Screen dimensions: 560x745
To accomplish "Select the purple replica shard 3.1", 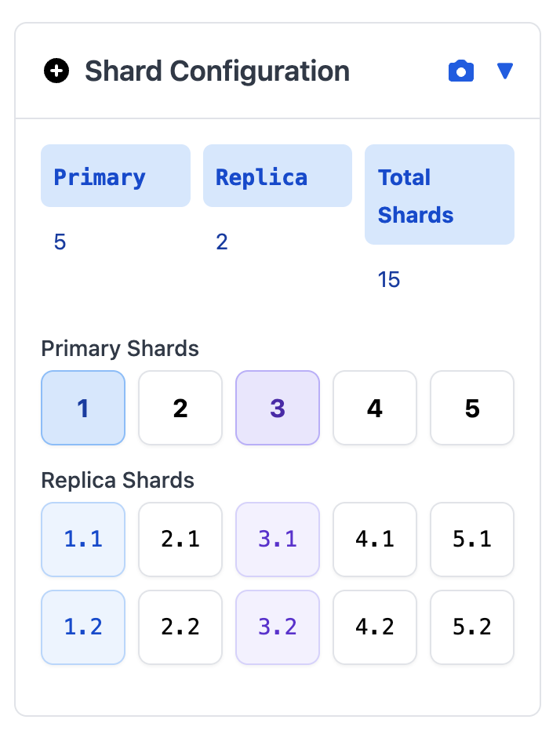I will click(x=278, y=540).
